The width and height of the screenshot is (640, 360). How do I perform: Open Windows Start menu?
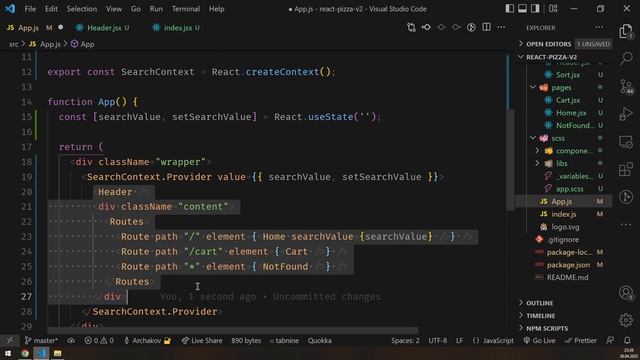click(8, 353)
